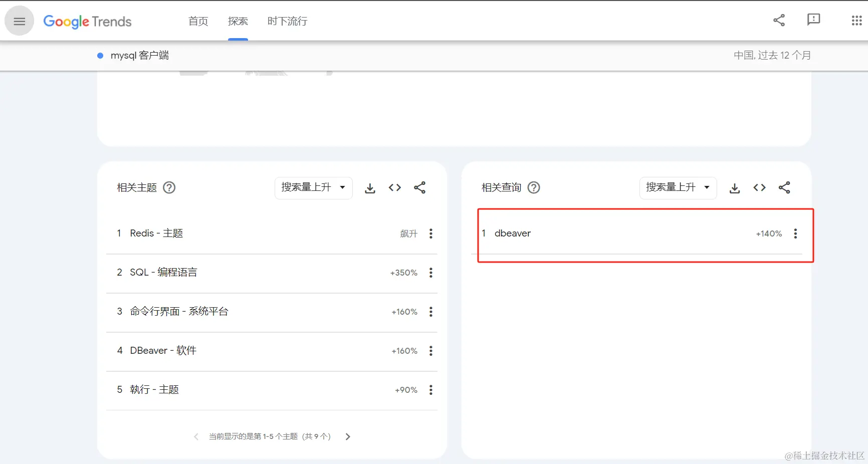Share the 相关查询 card
868x464 pixels.
tap(784, 187)
